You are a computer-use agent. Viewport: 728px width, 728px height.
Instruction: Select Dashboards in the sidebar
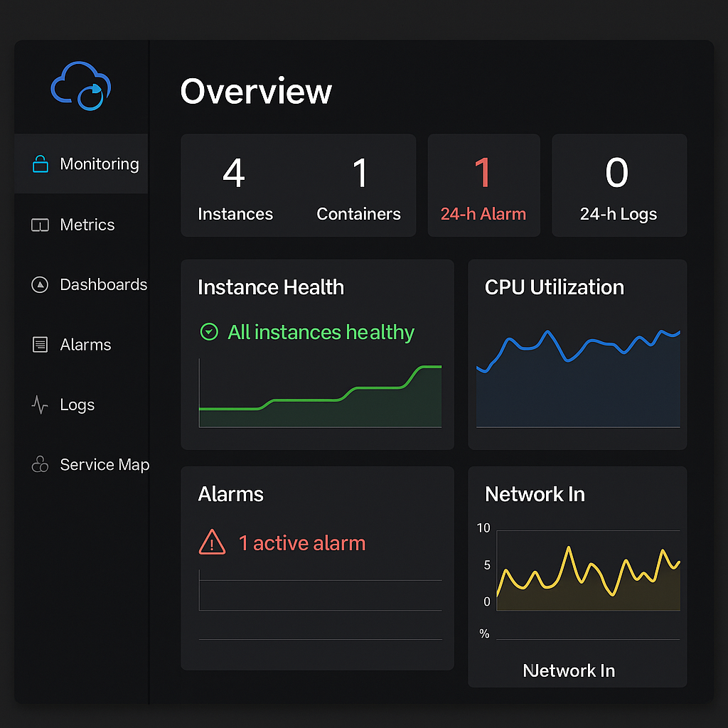(x=103, y=285)
